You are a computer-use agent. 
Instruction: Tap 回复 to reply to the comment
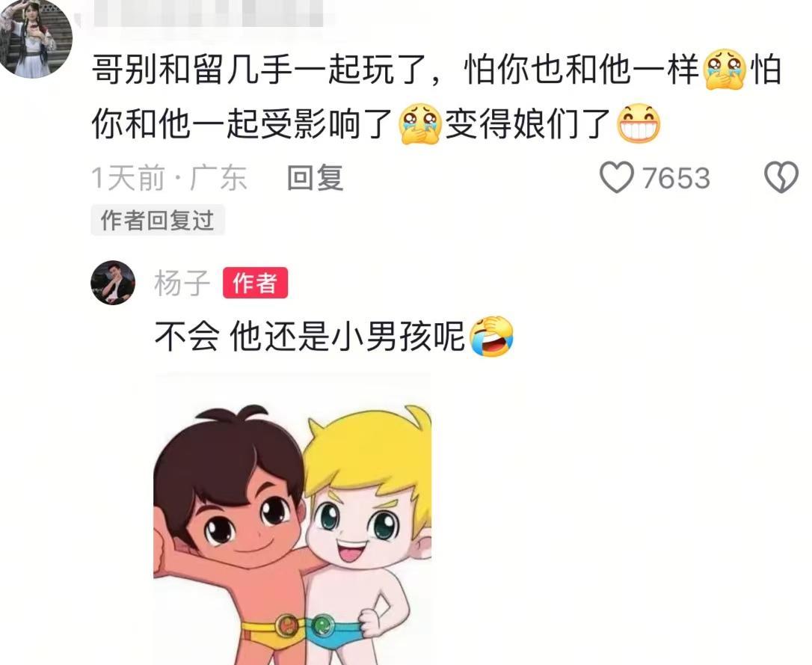pyautogui.click(x=315, y=177)
